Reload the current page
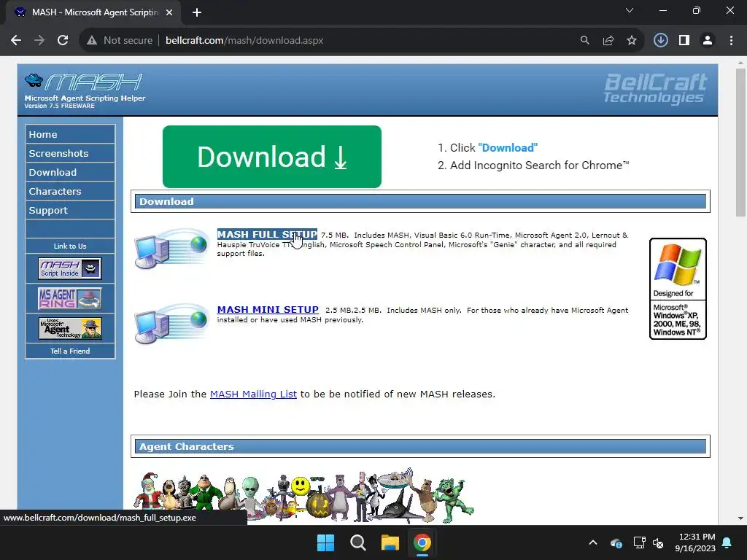The width and height of the screenshot is (747, 560). click(x=63, y=41)
